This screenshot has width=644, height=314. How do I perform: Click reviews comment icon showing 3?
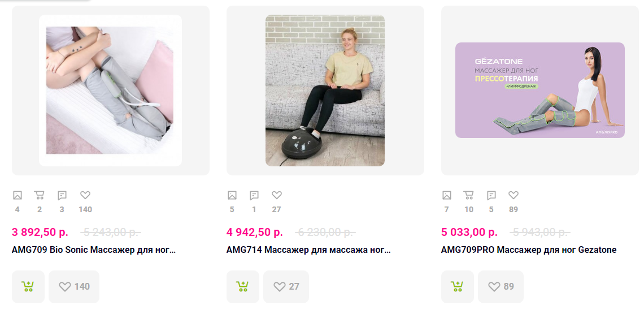click(62, 195)
